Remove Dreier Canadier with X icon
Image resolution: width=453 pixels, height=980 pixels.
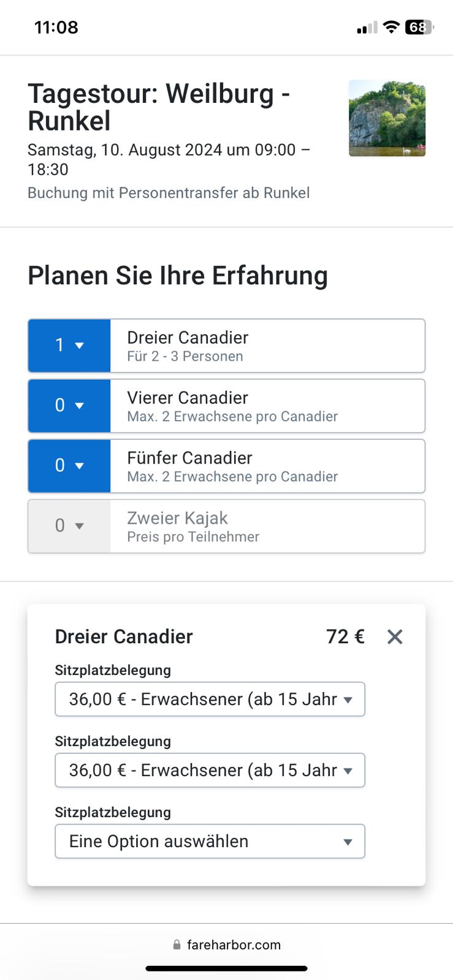395,637
